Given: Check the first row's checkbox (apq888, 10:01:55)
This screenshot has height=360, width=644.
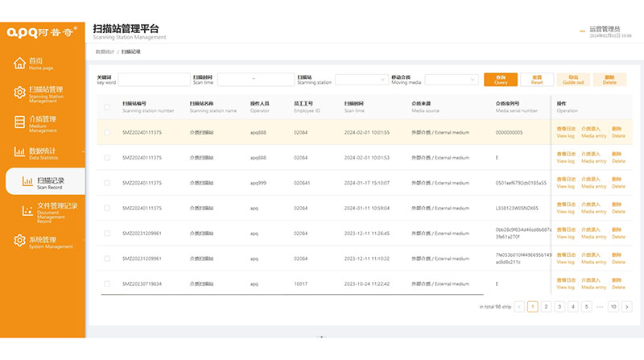Looking at the screenshot, I should point(107,133).
